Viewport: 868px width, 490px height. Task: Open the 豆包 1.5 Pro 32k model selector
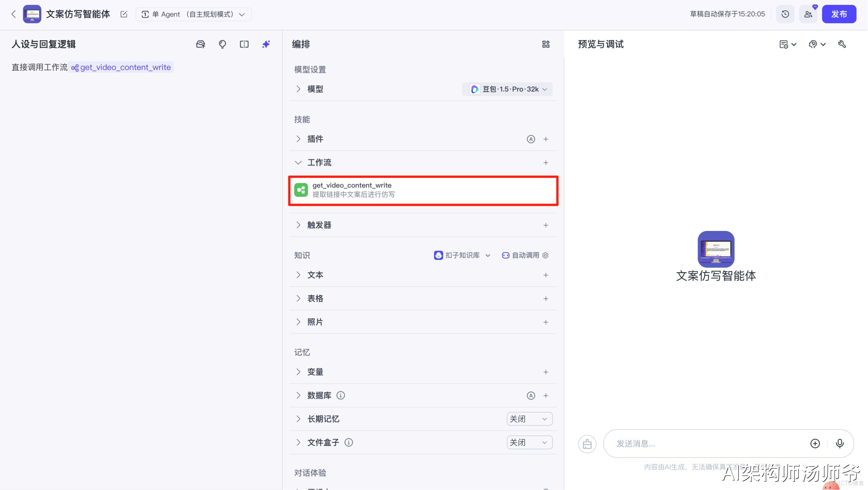(508, 89)
